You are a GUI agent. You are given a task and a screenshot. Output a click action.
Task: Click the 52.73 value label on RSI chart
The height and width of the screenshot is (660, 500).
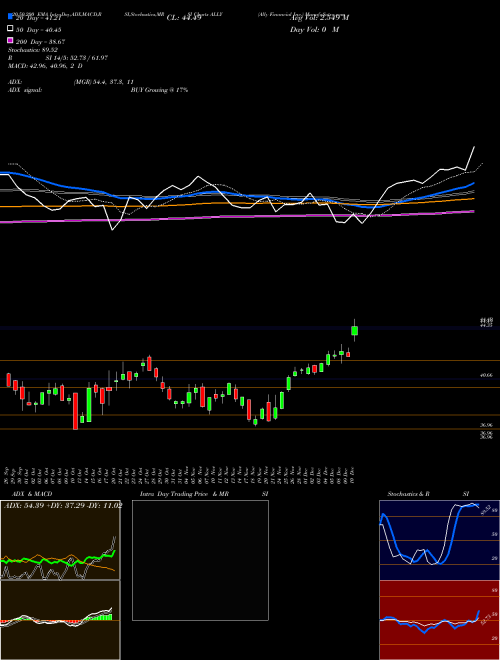pyautogui.click(x=486, y=620)
